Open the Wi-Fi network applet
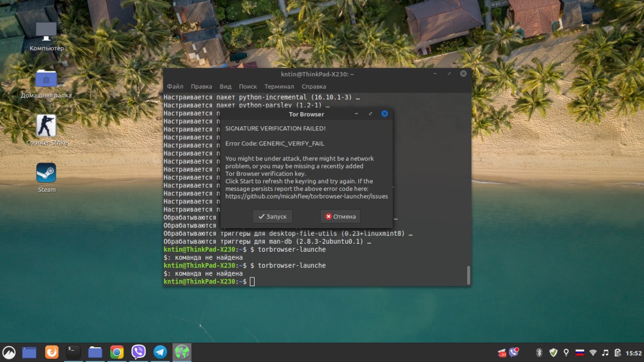This screenshot has width=644, height=362. [x=593, y=352]
